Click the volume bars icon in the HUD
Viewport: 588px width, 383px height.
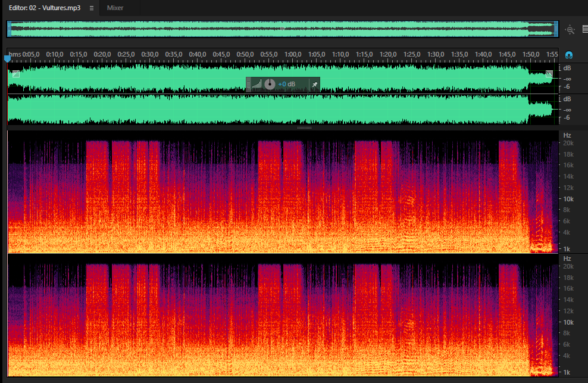click(257, 84)
